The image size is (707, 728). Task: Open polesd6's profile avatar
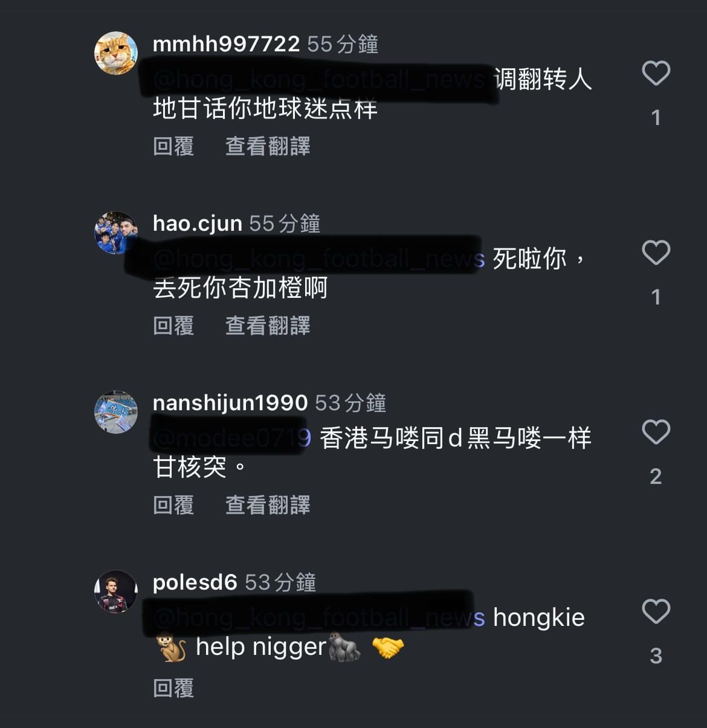point(116,591)
